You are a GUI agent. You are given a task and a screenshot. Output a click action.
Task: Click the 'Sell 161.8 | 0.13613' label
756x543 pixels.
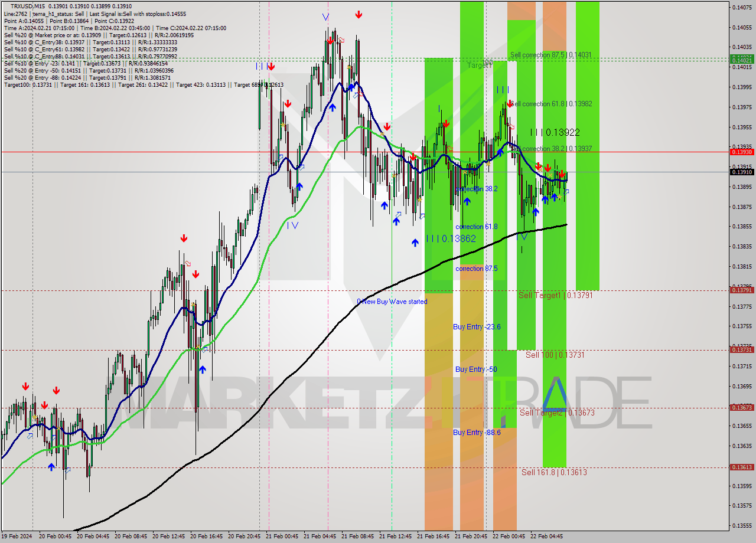tap(554, 472)
